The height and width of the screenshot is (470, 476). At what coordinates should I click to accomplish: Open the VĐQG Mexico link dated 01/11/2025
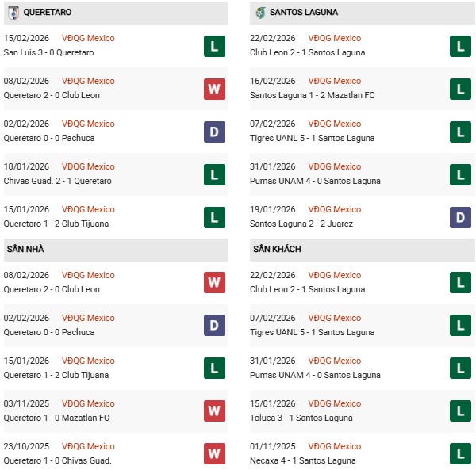pyautogui.click(x=334, y=446)
